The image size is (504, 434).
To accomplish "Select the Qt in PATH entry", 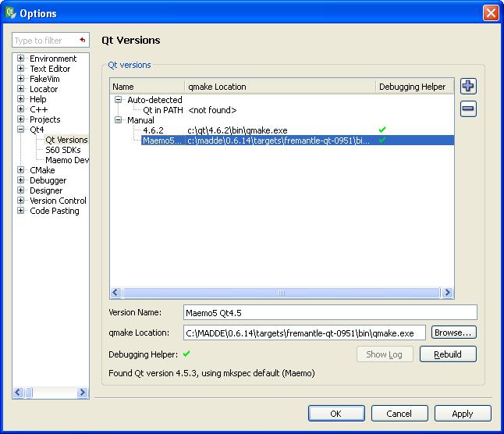I will click(162, 110).
